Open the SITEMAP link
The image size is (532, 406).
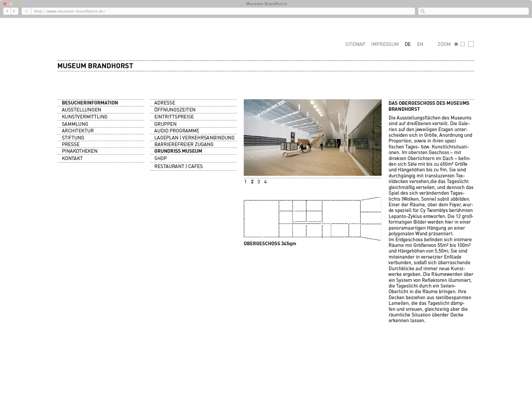click(355, 44)
